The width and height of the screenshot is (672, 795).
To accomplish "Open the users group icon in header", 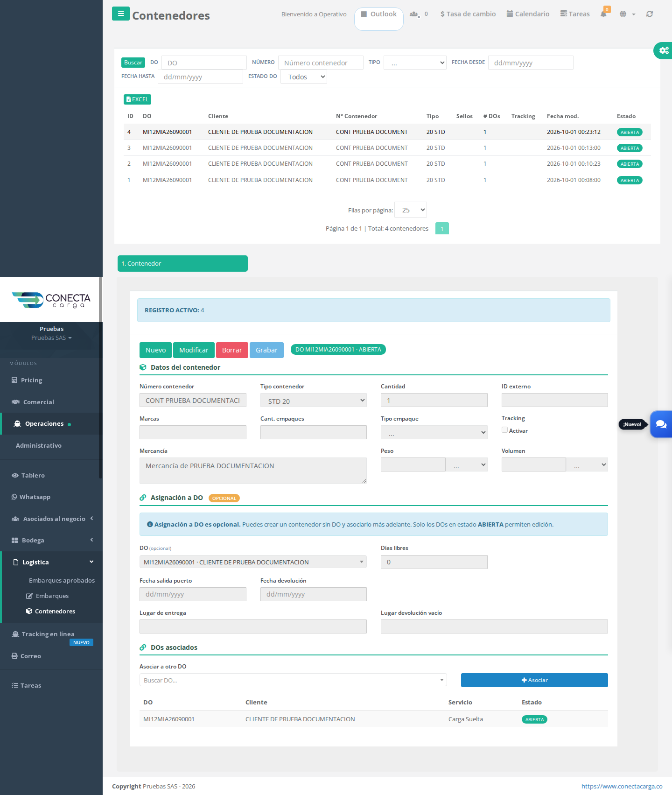I will pyautogui.click(x=414, y=14).
